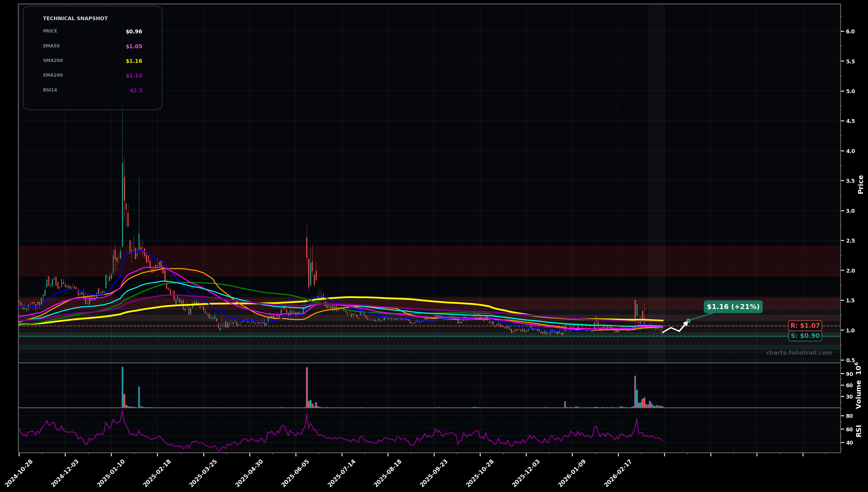Click the 6.0 price axis tick label
Viewport: 868px width, 492px height.
(x=850, y=31)
